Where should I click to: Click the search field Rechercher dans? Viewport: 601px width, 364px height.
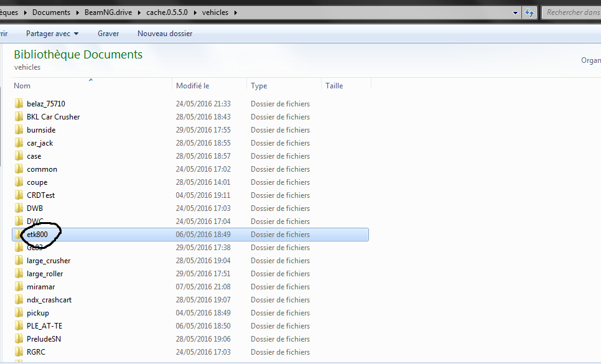pos(572,12)
